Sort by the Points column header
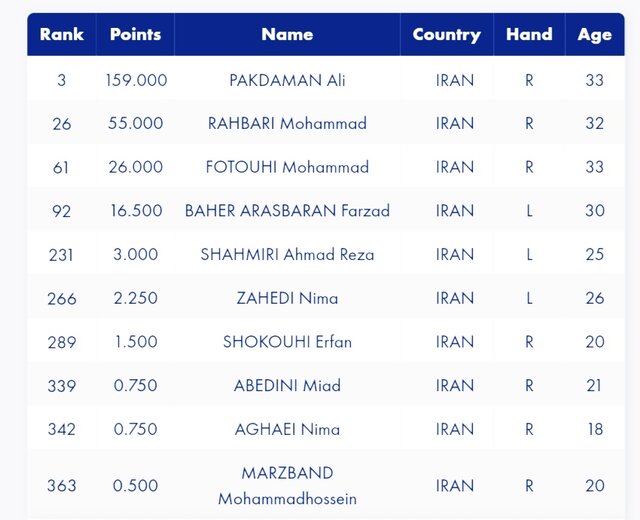The width and height of the screenshot is (640, 520). tap(135, 34)
